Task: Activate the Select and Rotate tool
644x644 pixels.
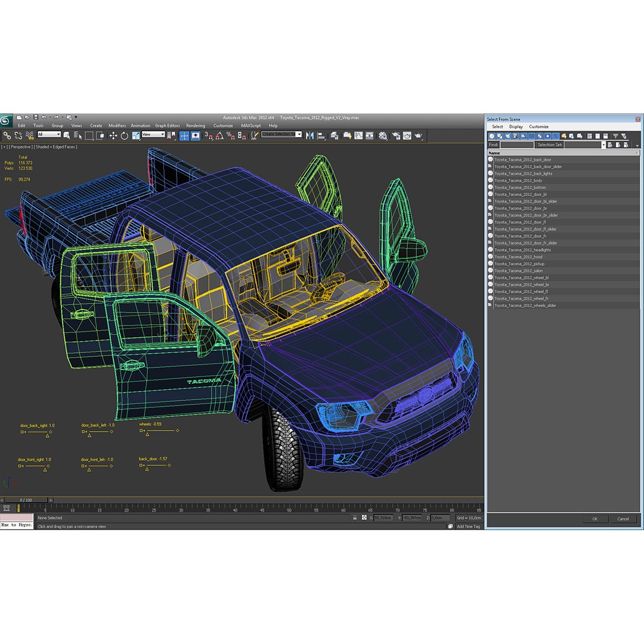Action: [124, 135]
